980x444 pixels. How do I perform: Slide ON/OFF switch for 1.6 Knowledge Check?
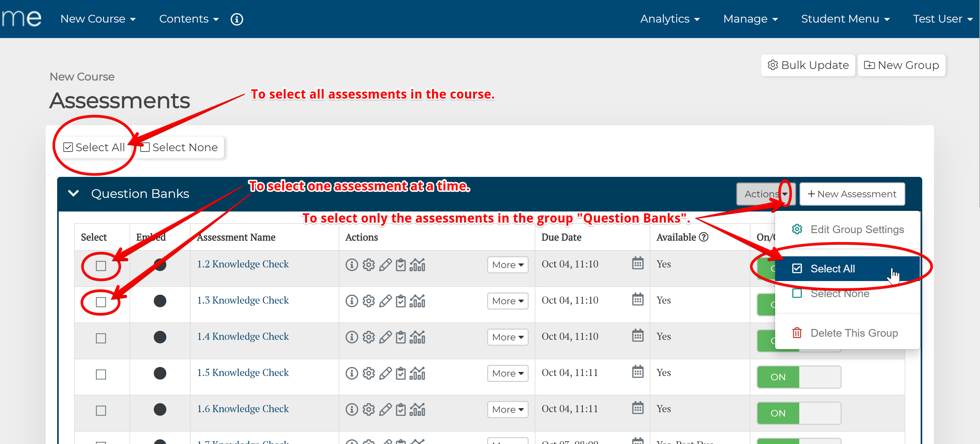click(x=799, y=413)
